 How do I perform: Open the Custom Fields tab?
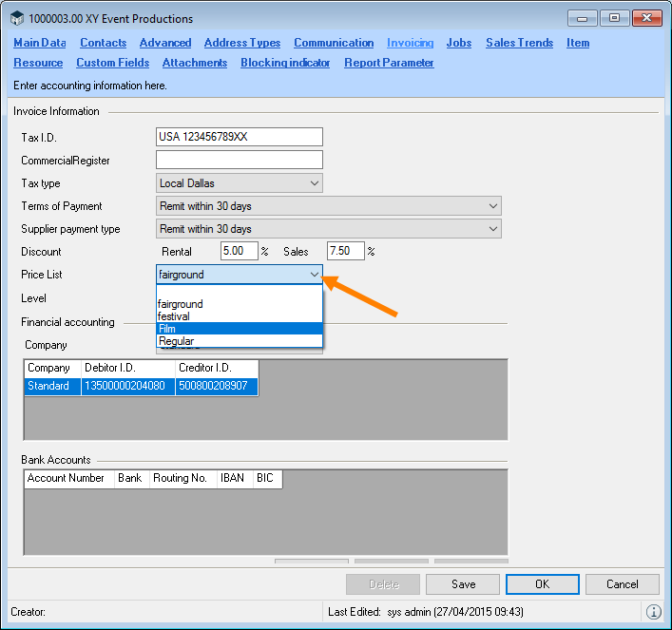coord(112,63)
